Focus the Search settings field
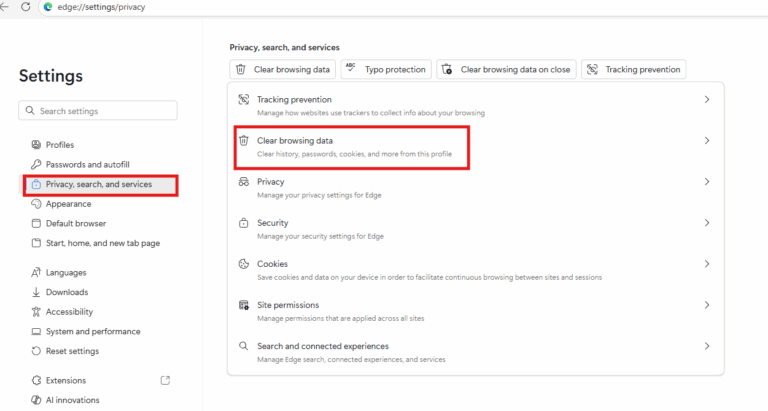The height and width of the screenshot is (411, 768). [x=98, y=111]
